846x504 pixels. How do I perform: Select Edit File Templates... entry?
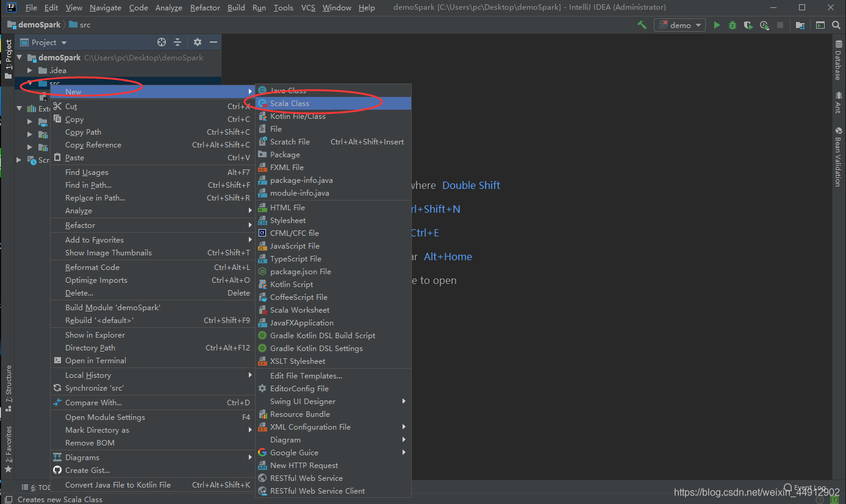333,375
